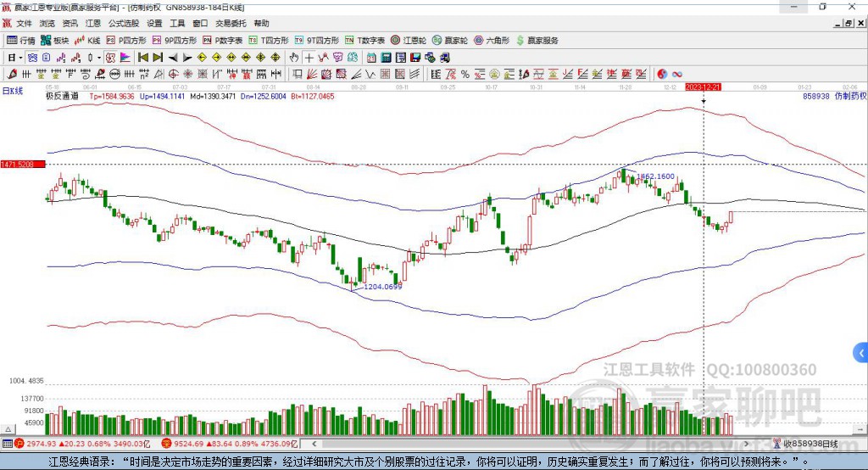Click the red target circle tool
Viewport: 868px width, 470px height.
(173, 75)
